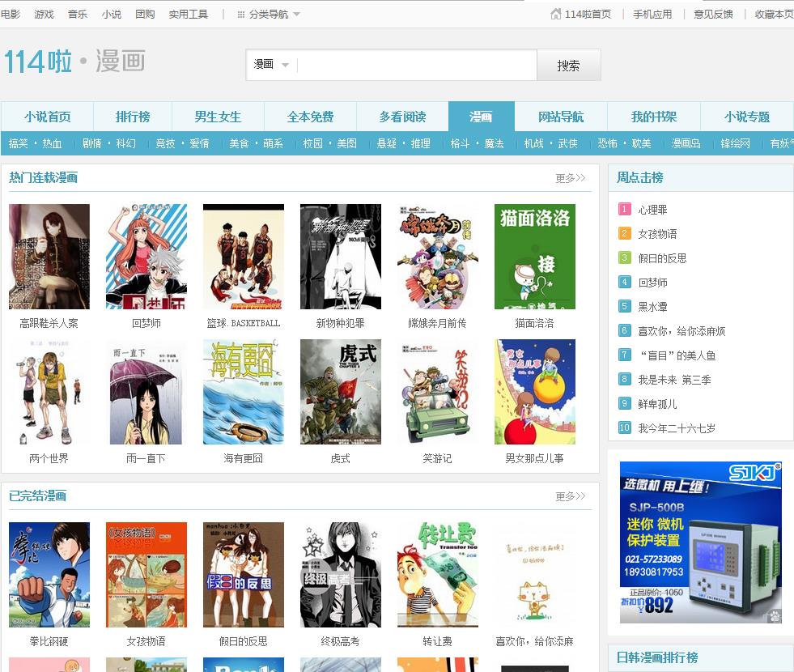Open the 高跟鞋杀人案 cover thumbnail
794x672 pixels.
tap(49, 256)
